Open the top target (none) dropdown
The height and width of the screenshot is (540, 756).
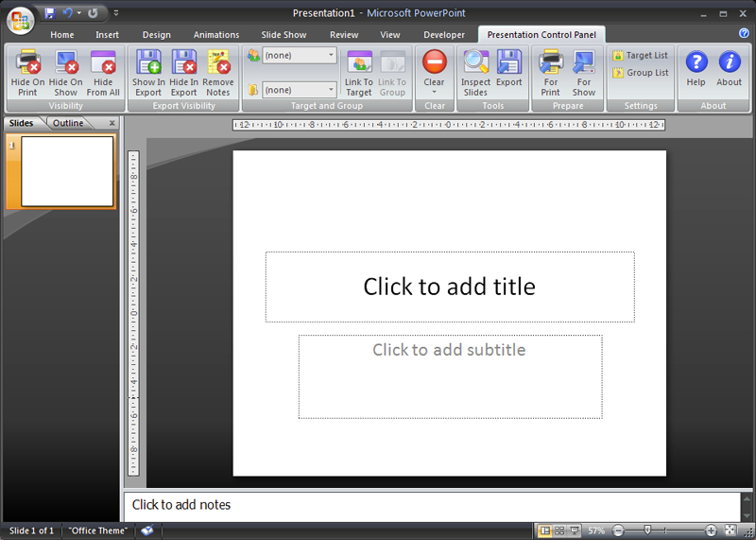point(299,56)
